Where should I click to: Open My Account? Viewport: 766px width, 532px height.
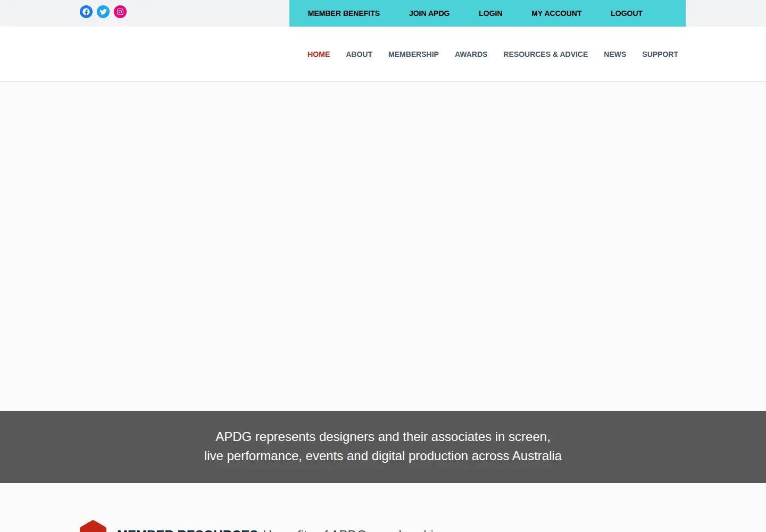click(556, 13)
